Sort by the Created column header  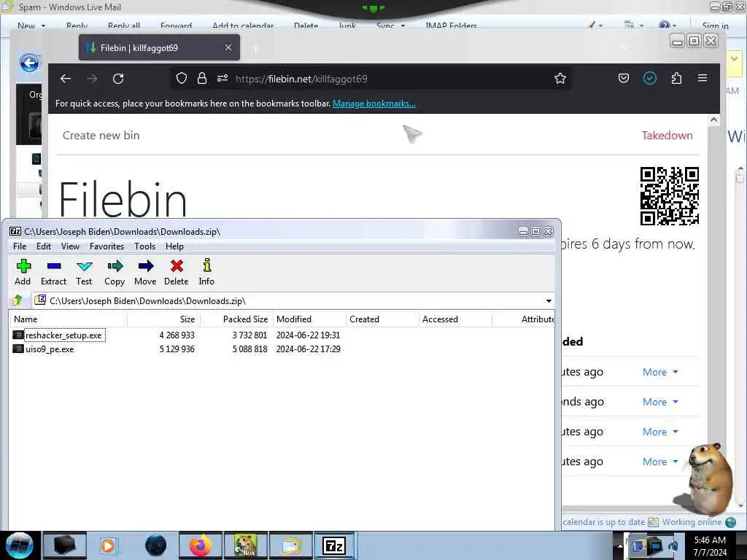[382, 319]
